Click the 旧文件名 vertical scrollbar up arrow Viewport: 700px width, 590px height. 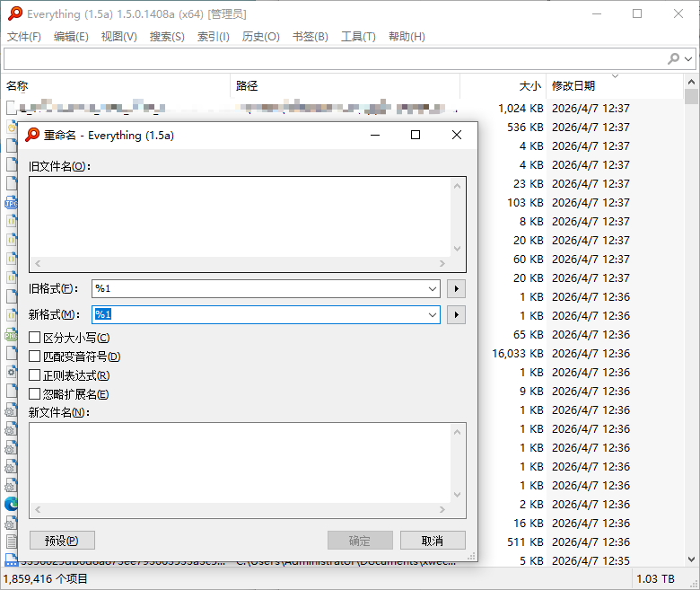coord(457,186)
